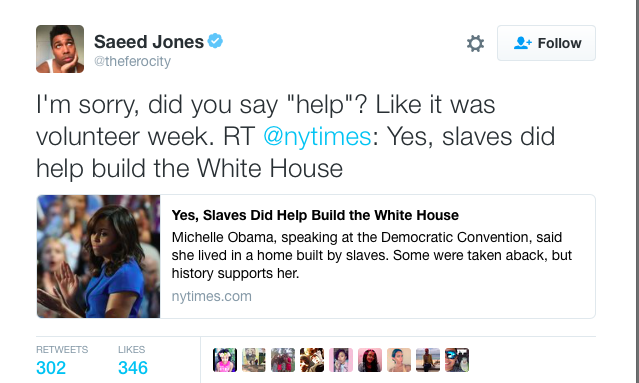Open the Michelle Obama article image
The width and height of the screenshot is (639, 383).
point(99,256)
